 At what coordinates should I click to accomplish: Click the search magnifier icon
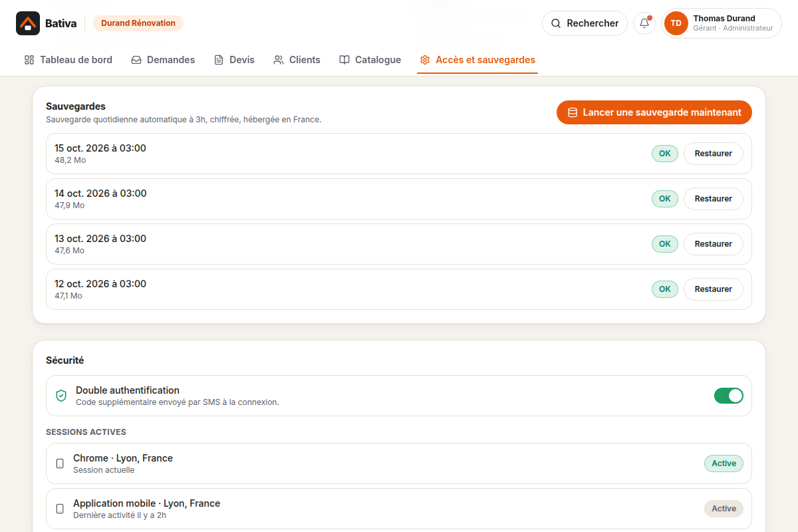(x=556, y=23)
